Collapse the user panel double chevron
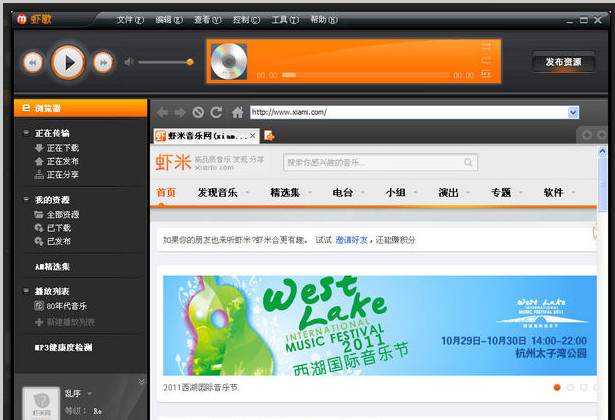 142,382
